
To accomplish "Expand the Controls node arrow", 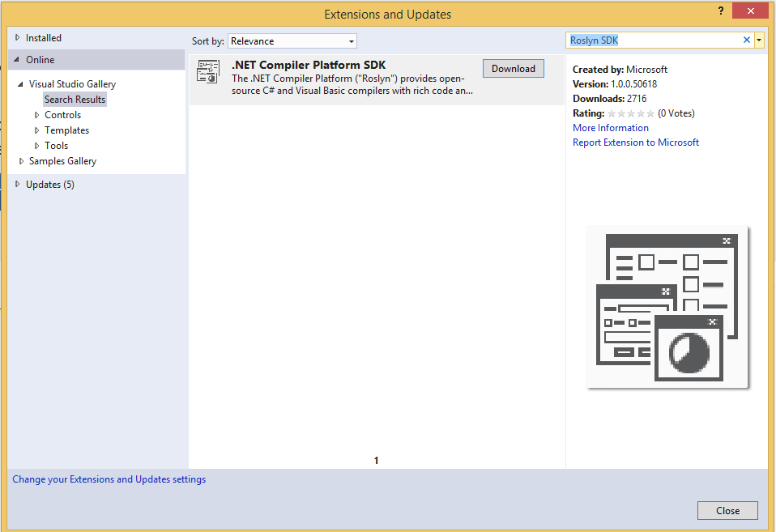I will click(36, 115).
